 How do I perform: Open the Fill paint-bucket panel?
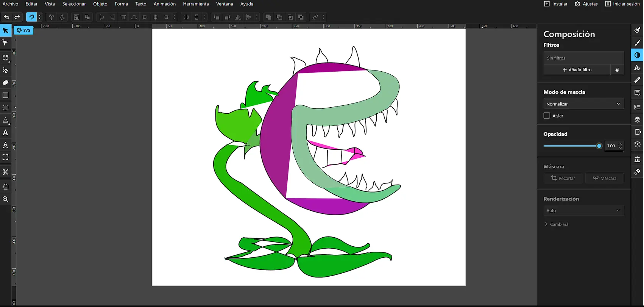(x=637, y=30)
